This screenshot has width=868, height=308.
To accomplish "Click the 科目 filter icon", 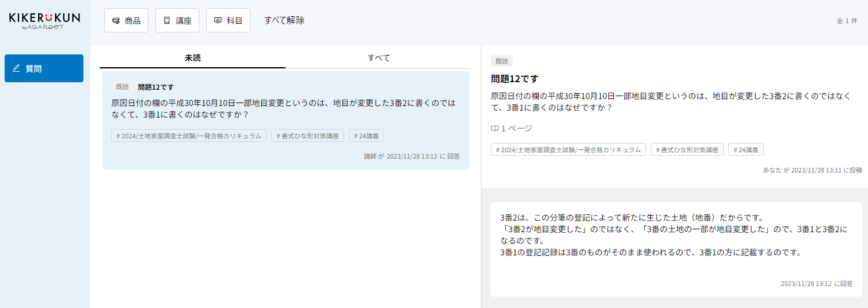I will (218, 20).
